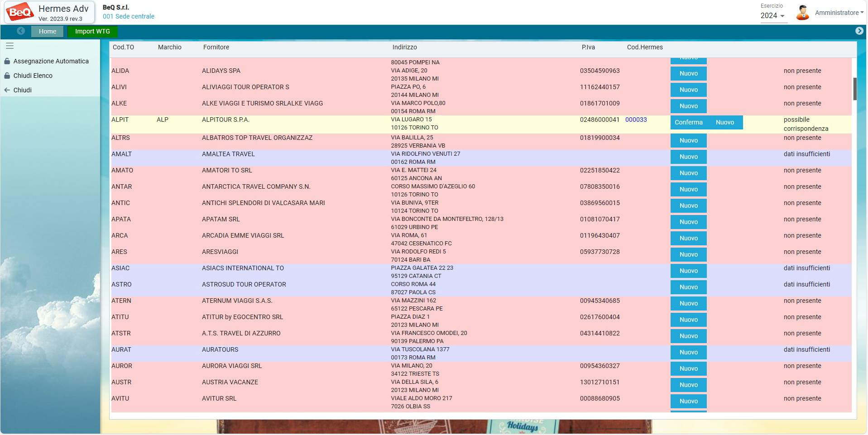Click the vertical scrollbar thumb of the list
Screen dimensions: 868x435
pyautogui.click(x=855, y=89)
